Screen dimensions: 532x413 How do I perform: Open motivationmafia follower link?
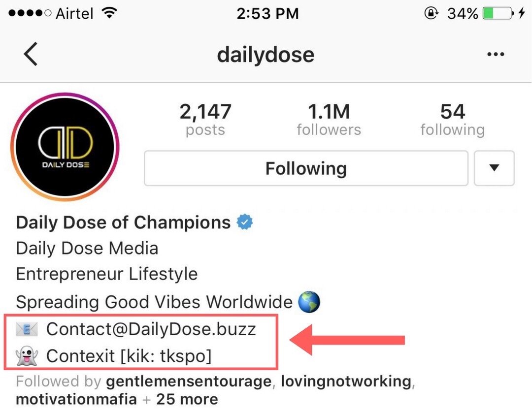click(76, 399)
